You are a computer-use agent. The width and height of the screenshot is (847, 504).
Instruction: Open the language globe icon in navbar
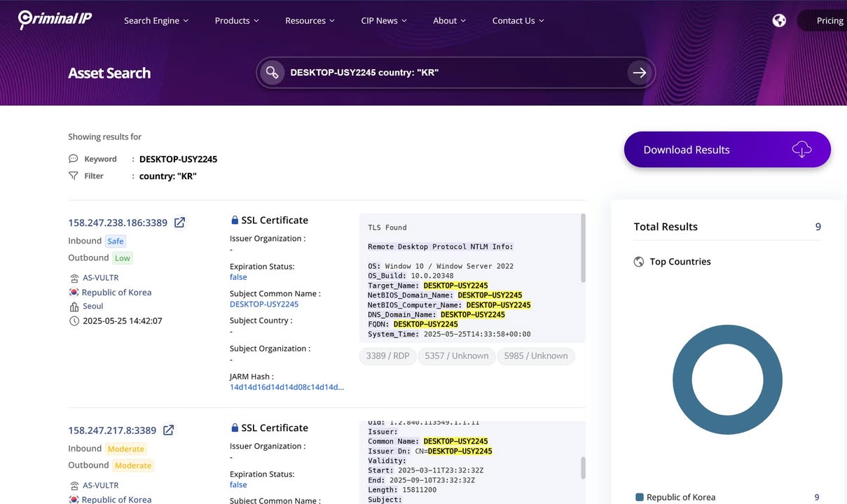pyautogui.click(x=779, y=20)
